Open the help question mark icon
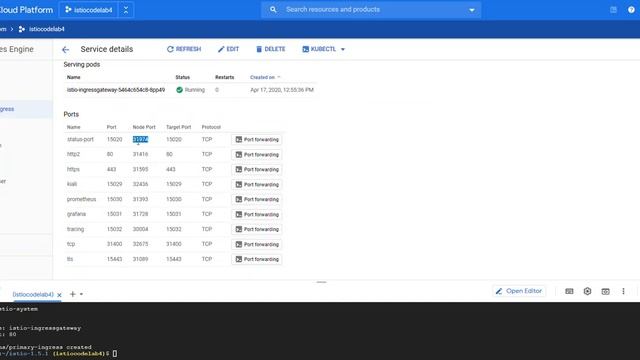The image size is (640, 360). point(631,10)
